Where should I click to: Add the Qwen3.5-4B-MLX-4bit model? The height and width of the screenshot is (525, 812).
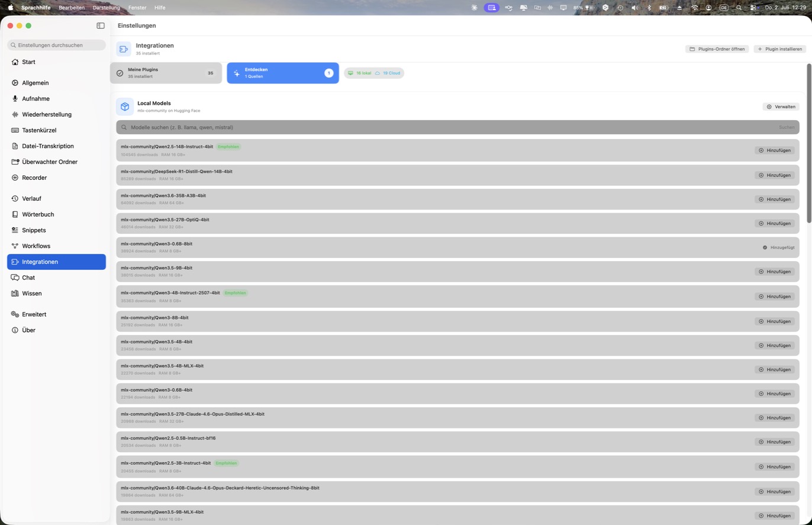point(774,369)
